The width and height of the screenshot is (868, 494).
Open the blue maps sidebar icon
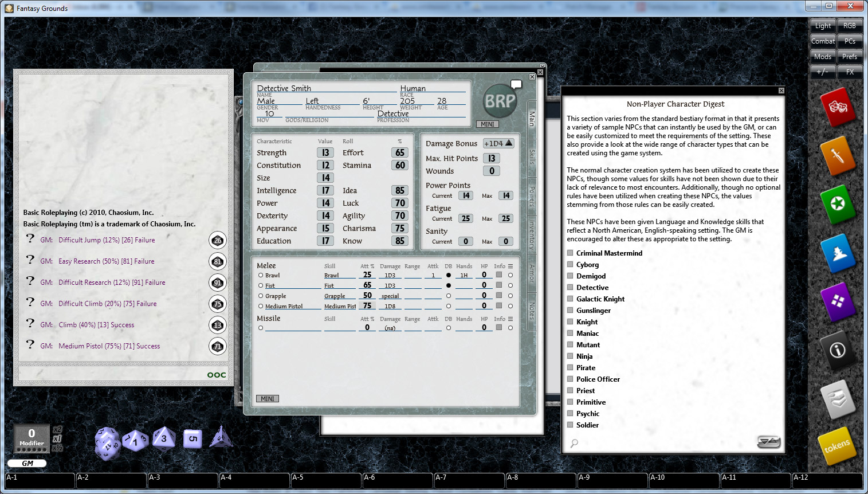pyautogui.click(x=838, y=254)
